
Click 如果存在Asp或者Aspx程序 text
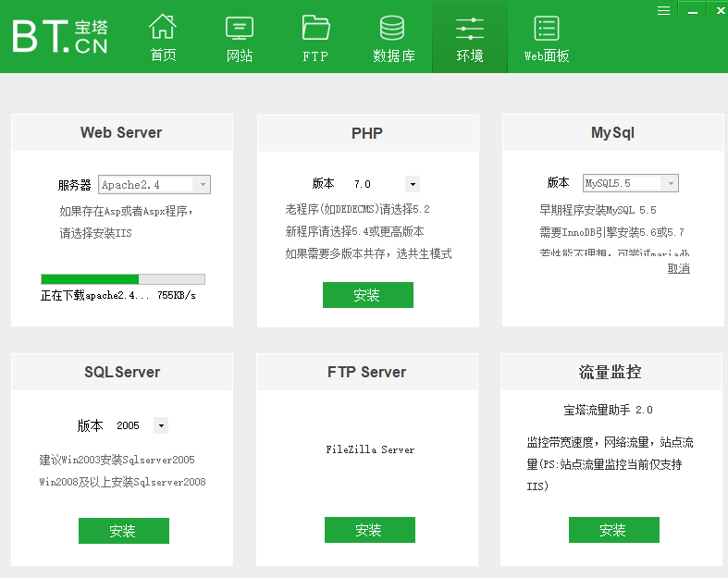point(127,211)
